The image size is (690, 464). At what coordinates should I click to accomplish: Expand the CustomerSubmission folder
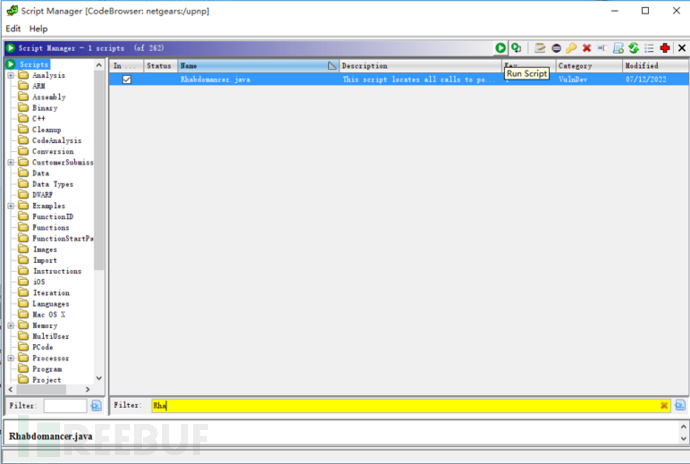(x=11, y=162)
